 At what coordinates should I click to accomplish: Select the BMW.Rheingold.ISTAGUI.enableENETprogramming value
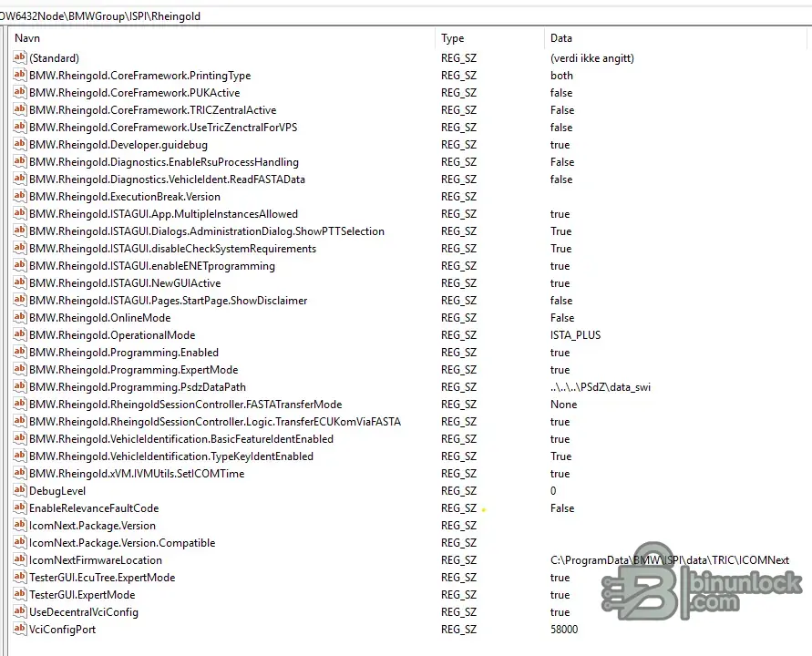tap(151, 266)
